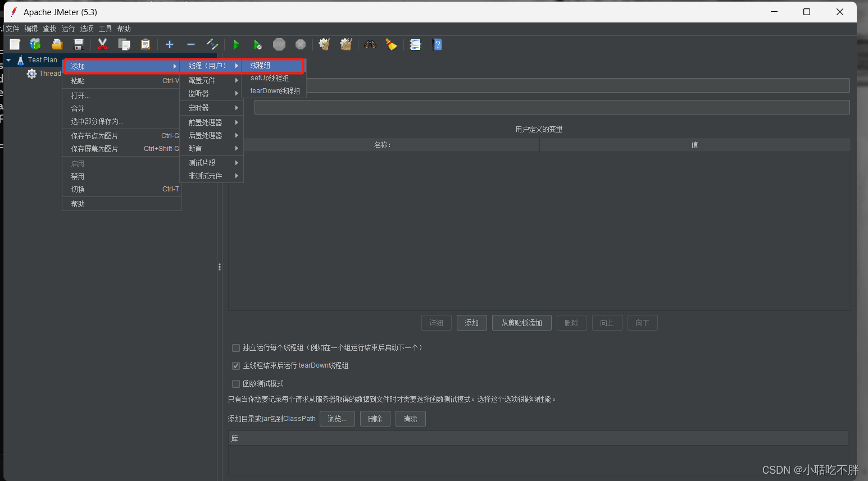The width and height of the screenshot is (868, 481).
Task: Click Start no pauses icon
Action: point(257,44)
